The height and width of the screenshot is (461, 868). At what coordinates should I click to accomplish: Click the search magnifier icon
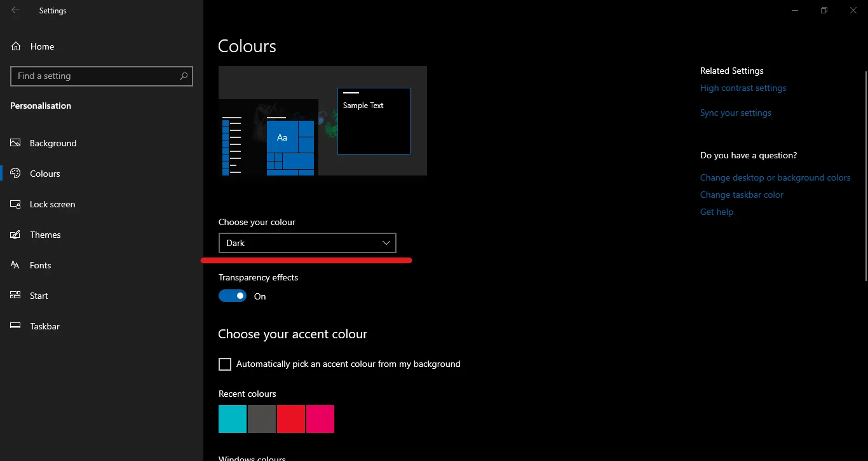184,76
